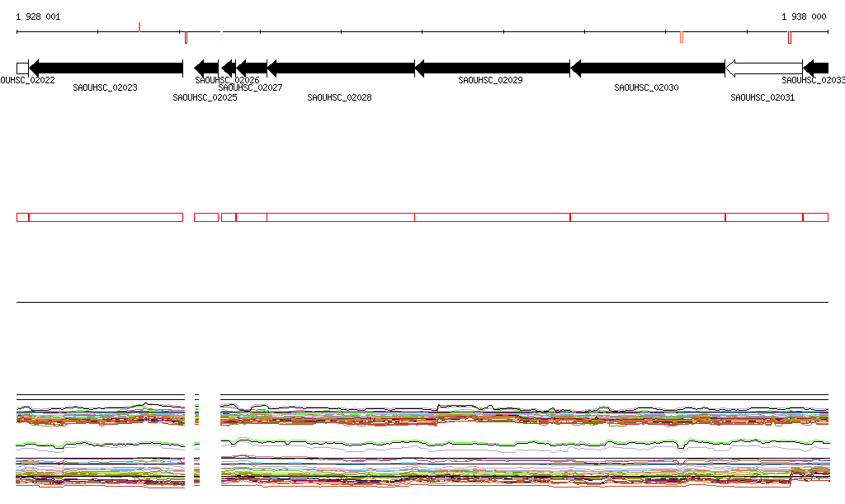Click the SAOUHSC_02030 gene label text
This screenshot has width=845, height=504.
click(646, 87)
